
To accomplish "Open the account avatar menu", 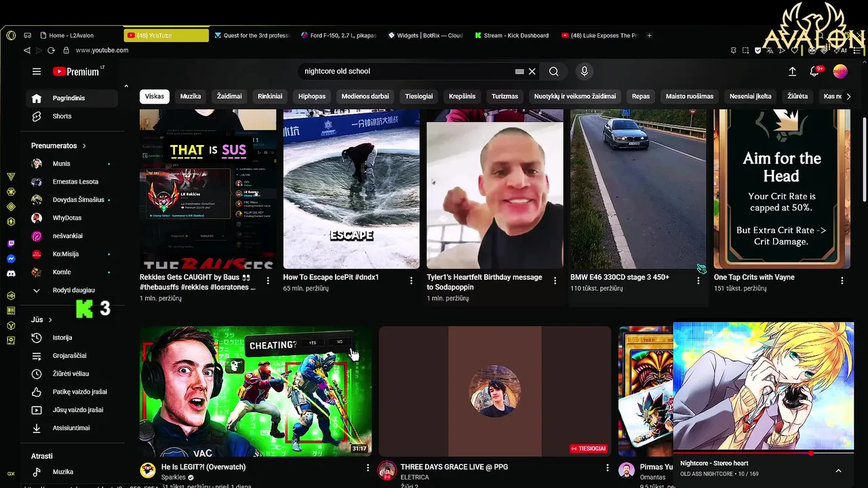I will (840, 71).
